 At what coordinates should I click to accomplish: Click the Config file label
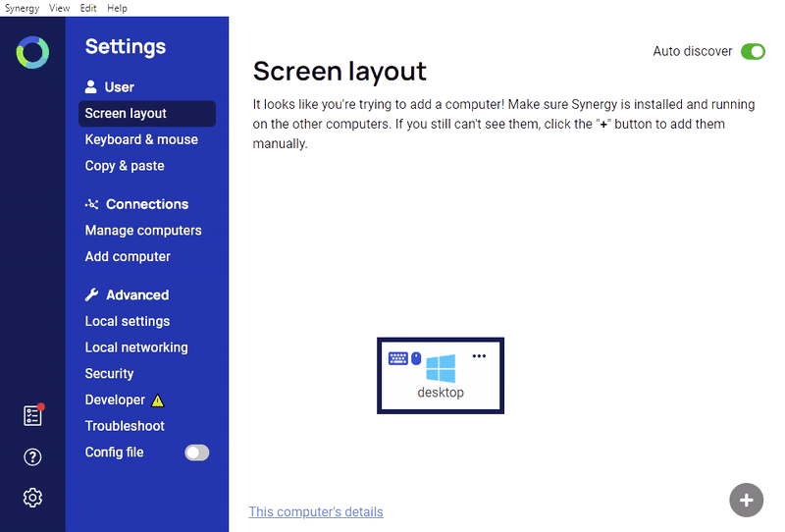[x=114, y=452]
